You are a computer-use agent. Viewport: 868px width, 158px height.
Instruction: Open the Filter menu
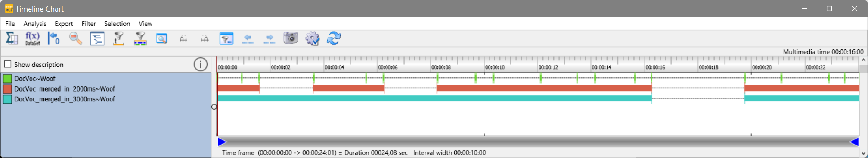(x=89, y=24)
